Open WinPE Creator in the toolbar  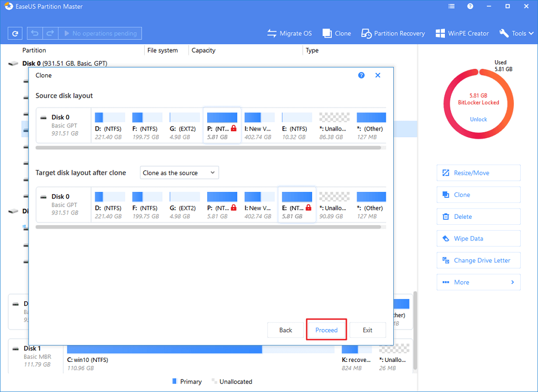[462, 33]
